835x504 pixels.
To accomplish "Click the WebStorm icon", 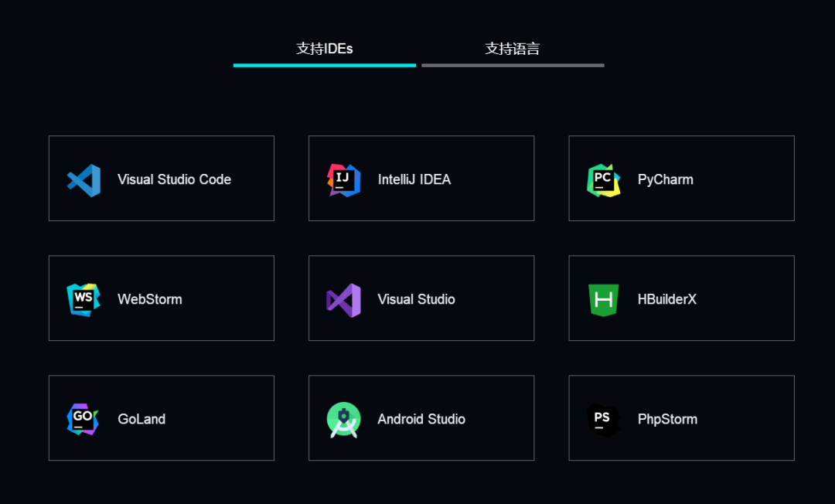I will [83, 298].
